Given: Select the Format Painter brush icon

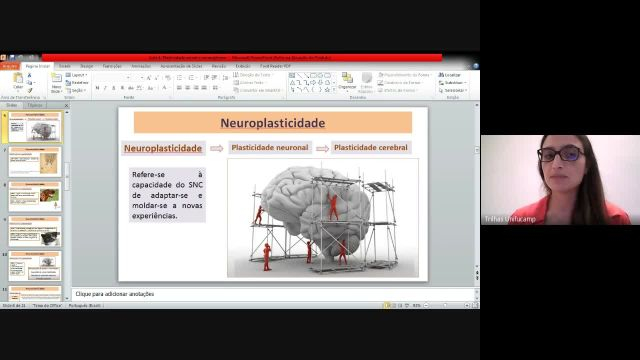Looking at the screenshot, I should (x=29, y=91).
